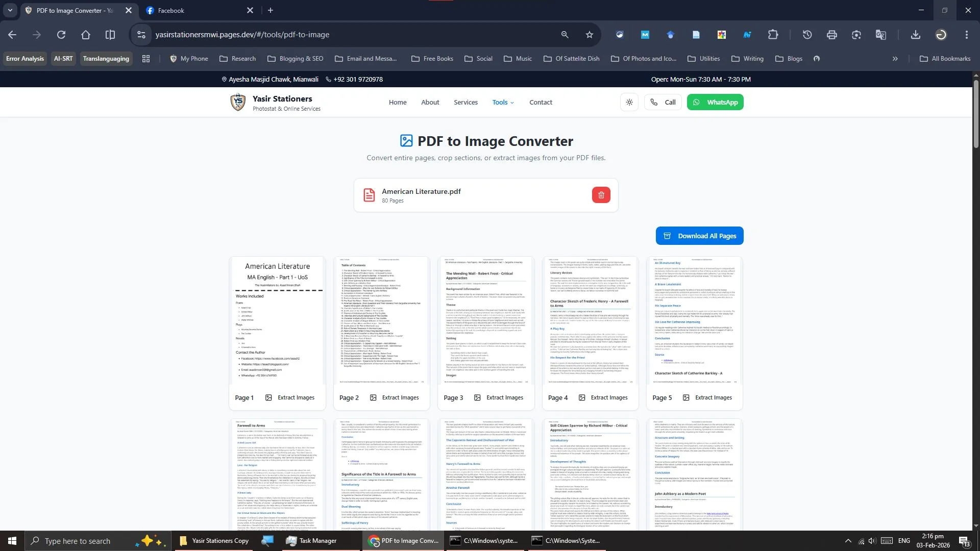Open the browser extensions puzzle icon
The width and height of the screenshot is (980, 551).
click(x=773, y=35)
